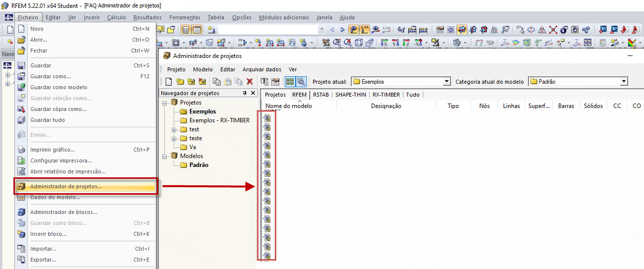Click the red X delete icon in project manager toolbar
The image size is (644, 269).
(x=250, y=82)
